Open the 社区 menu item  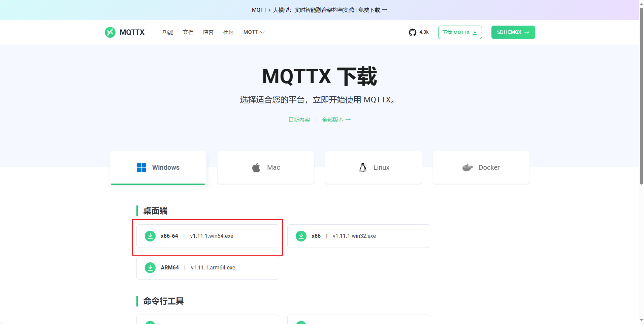tap(228, 32)
